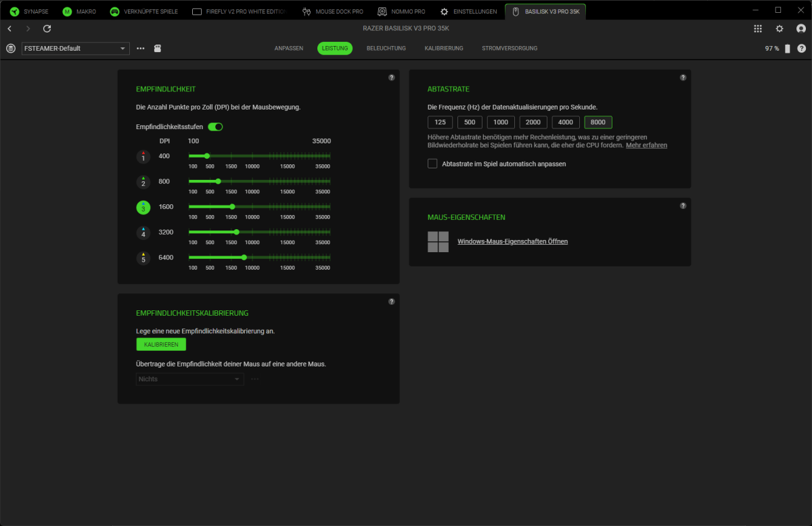Click the 97 % battery text
This screenshot has width=812, height=526.
[772, 49]
